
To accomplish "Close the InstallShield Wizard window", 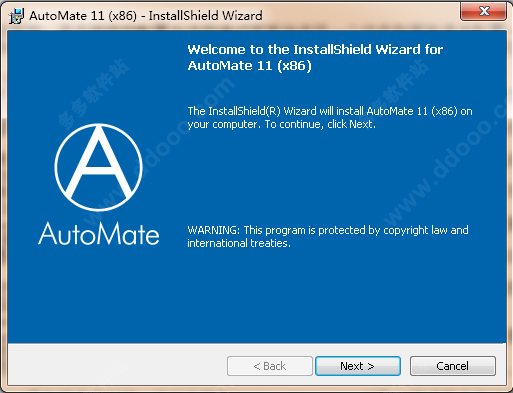I will pyautogui.click(x=483, y=11).
